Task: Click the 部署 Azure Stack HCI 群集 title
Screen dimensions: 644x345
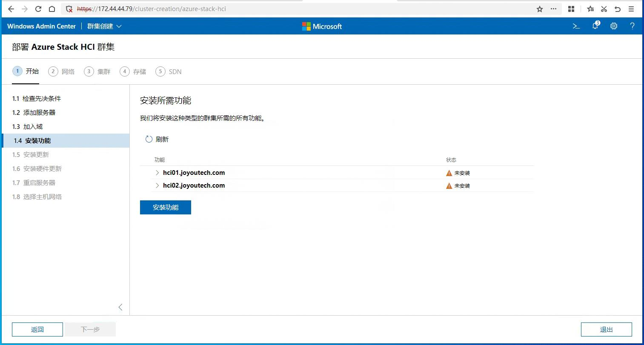Action: pos(63,47)
